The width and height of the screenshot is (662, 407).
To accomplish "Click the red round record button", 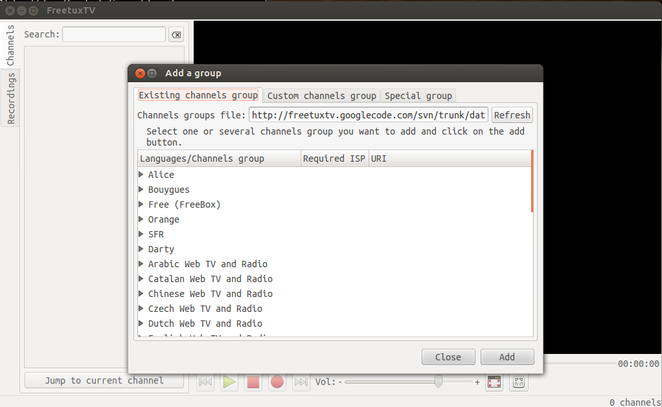I will [x=277, y=382].
